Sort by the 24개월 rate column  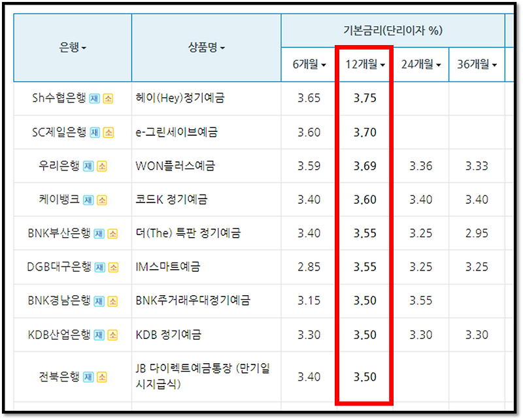(x=421, y=64)
